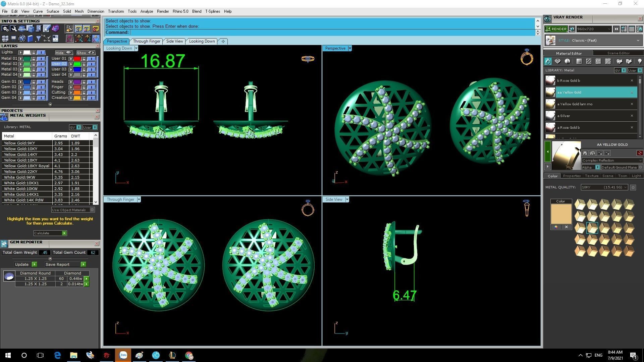
Task: Toggle the Gem 02 layer on/off switch
Action: [41, 87]
